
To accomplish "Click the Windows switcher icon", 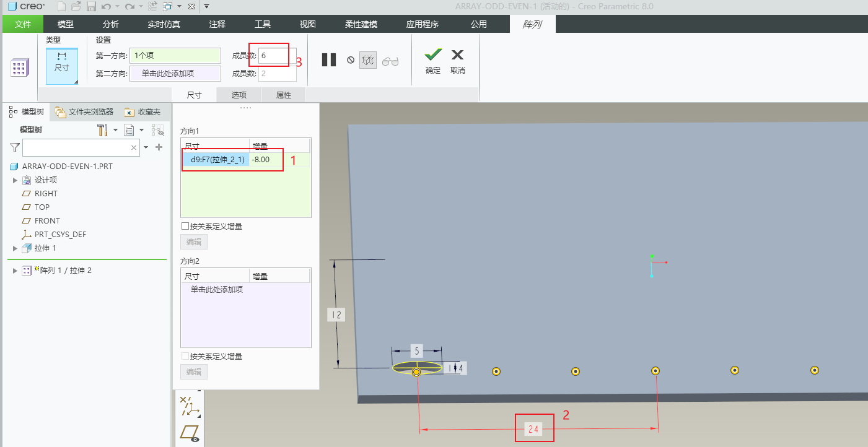I will [167, 6].
